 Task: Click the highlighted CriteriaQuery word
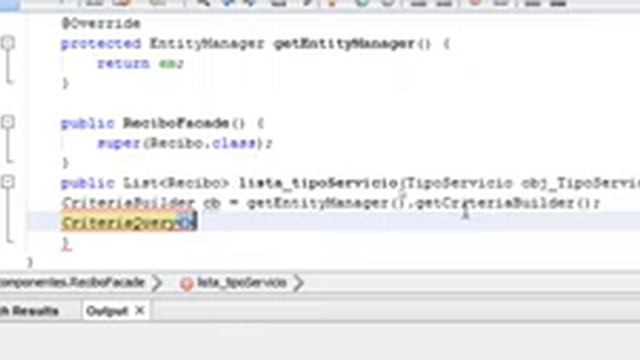click(120, 223)
